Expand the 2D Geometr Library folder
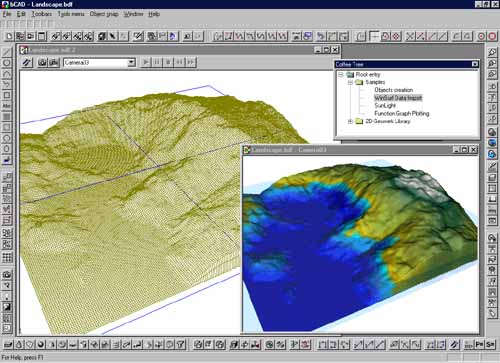500x363 pixels. 350,121
